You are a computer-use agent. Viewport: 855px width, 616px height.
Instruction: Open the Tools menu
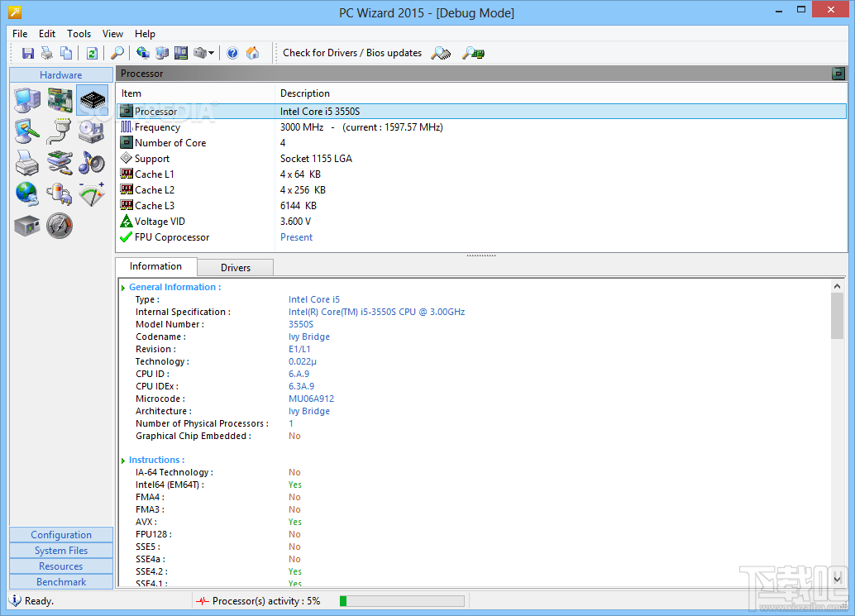pos(79,34)
